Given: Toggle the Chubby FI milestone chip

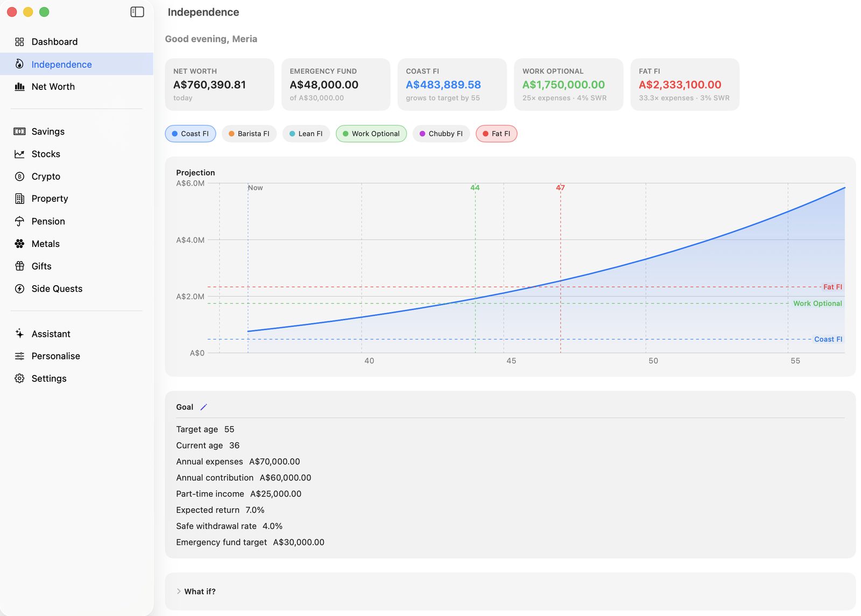Looking at the screenshot, I should click(x=441, y=133).
